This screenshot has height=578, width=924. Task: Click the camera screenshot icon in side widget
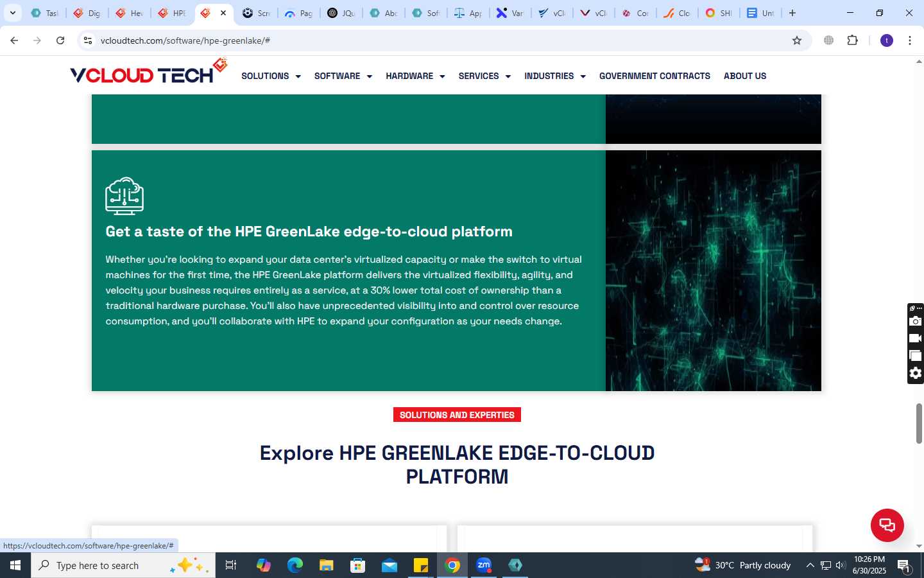916,321
